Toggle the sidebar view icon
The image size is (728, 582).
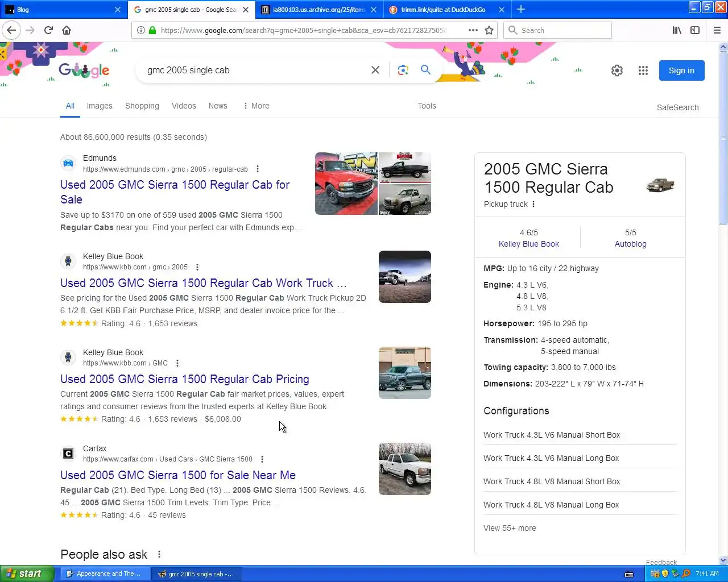(x=695, y=30)
